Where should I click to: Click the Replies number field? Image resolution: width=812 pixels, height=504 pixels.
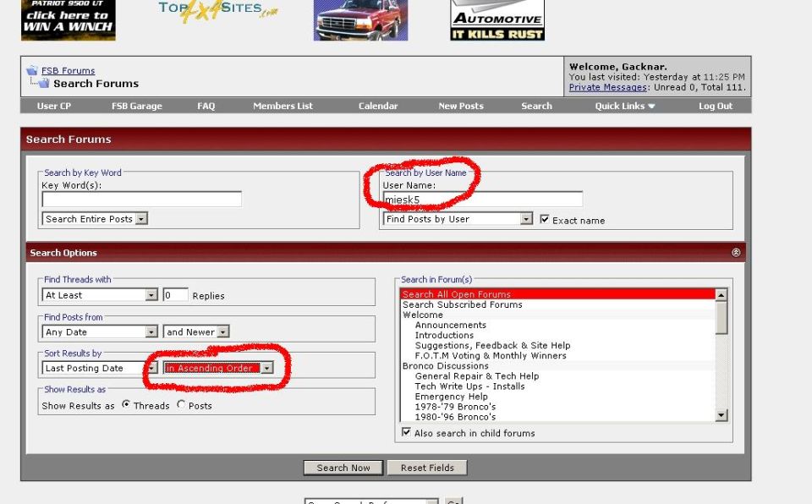tap(176, 295)
